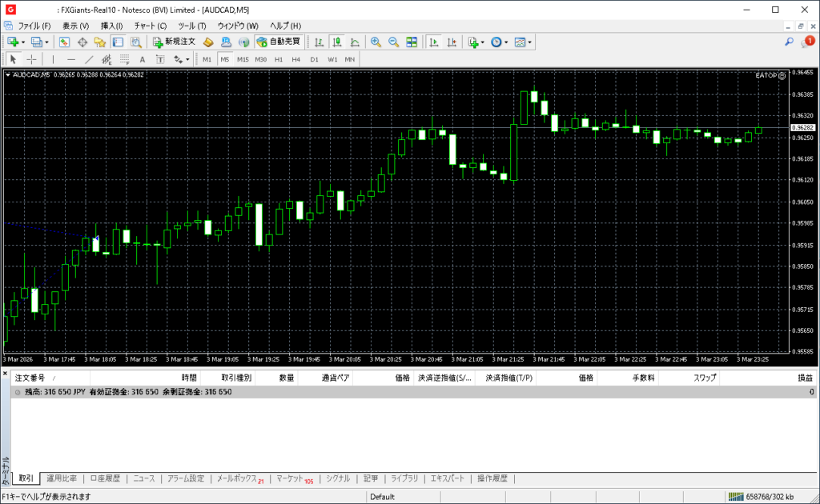Select the text label (A) tool
This screenshot has width=820, height=504.
(143, 59)
